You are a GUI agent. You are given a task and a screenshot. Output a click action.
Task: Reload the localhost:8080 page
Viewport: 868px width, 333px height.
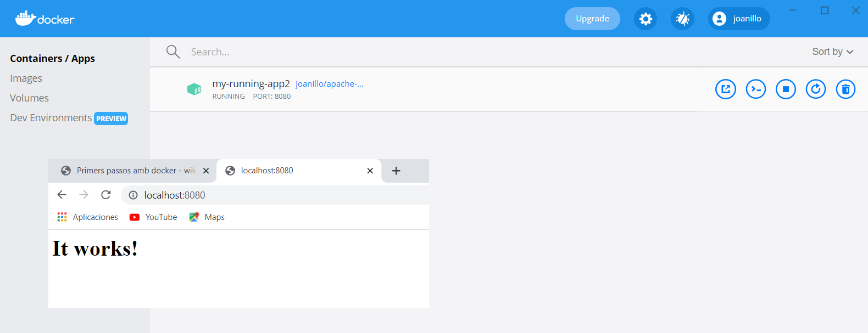coord(106,195)
